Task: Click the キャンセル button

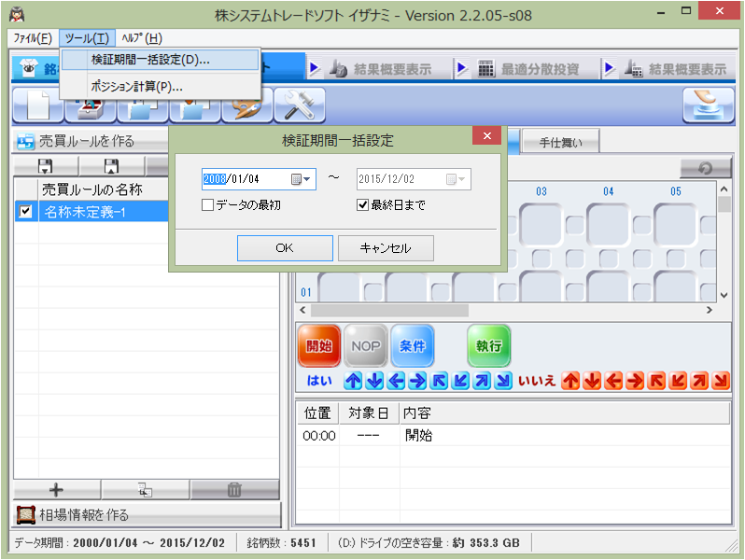Action: [x=386, y=248]
